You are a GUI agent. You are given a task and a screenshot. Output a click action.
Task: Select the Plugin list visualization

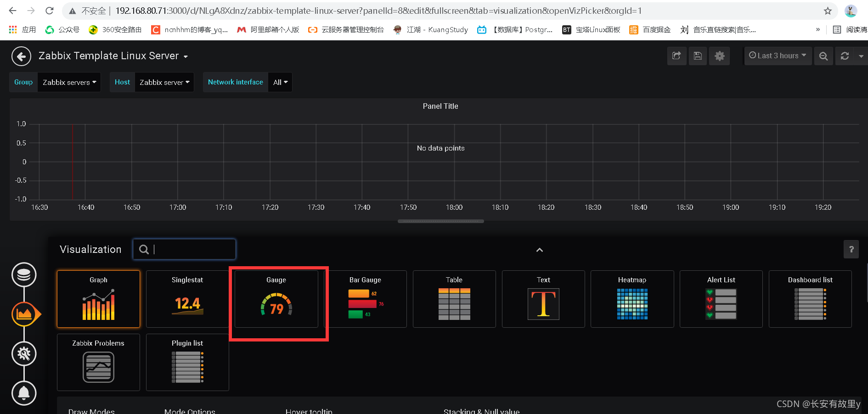click(187, 362)
